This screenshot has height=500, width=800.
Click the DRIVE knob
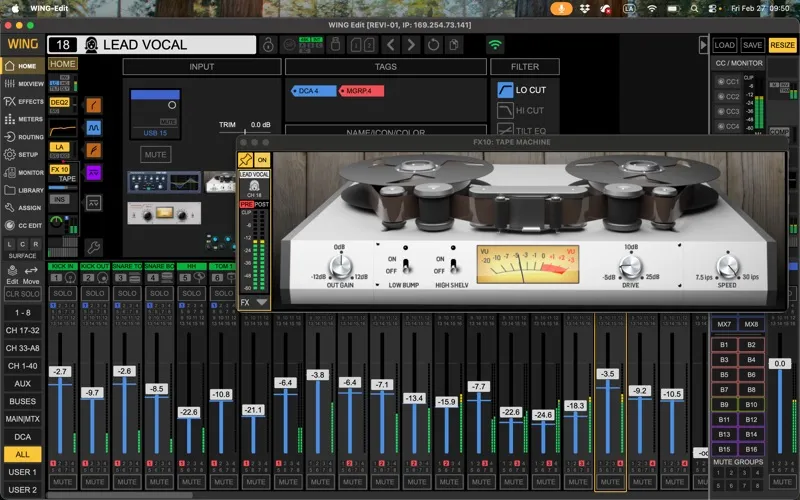click(x=631, y=266)
